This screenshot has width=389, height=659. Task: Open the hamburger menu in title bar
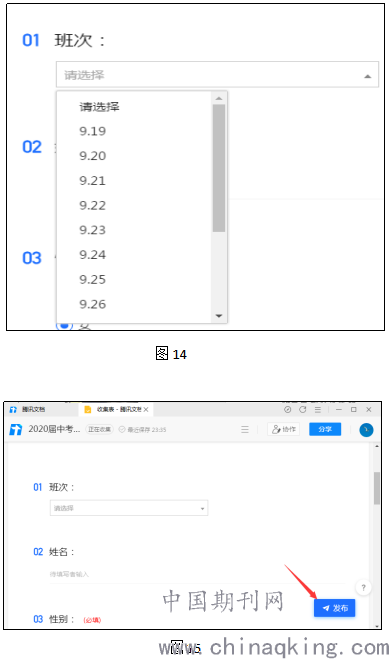click(x=318, y=409)
